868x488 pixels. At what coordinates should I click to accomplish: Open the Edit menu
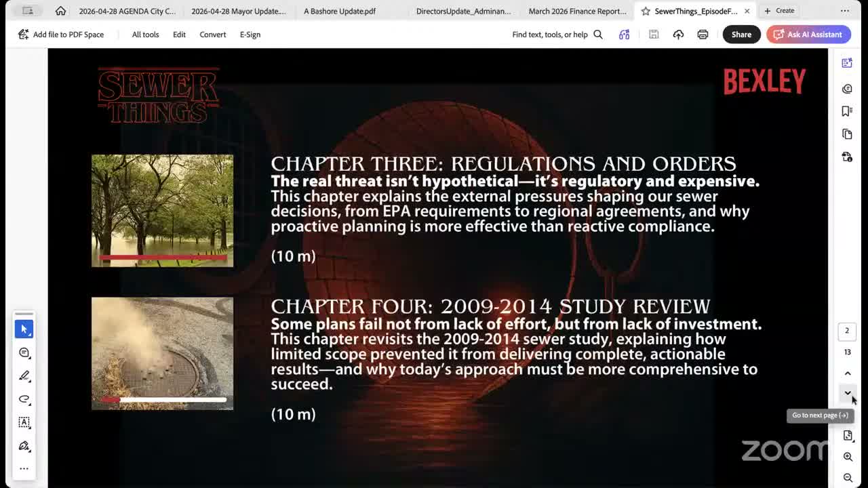coord(179,35)
